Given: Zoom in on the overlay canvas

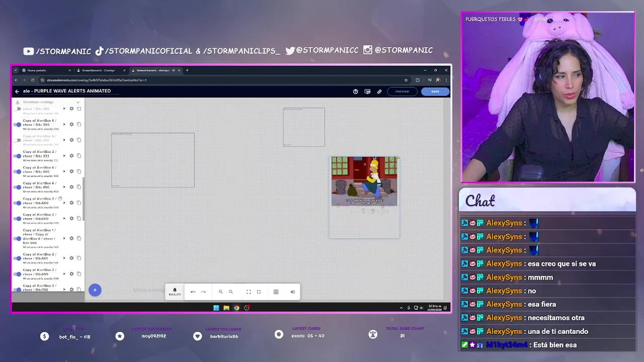Looking at the screenshot, I should point(220,292).
